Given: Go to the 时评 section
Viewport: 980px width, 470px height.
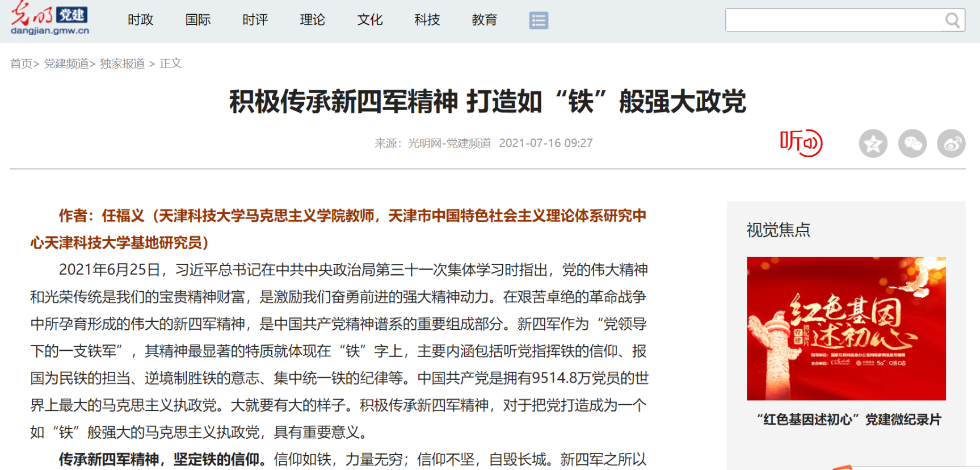Looking at the screenshot, I should [x=255, y=20].
